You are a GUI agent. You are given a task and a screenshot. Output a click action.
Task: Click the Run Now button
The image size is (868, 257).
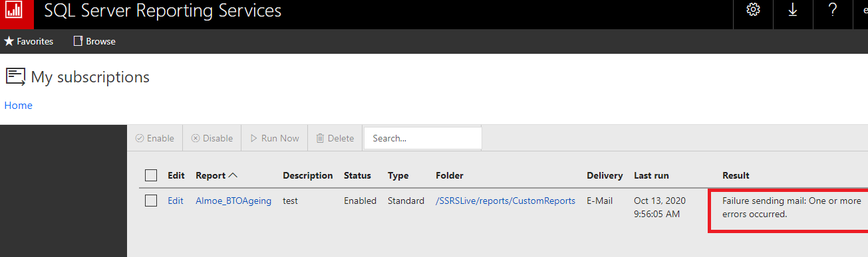pyautogui.click(x=274, y=138)
